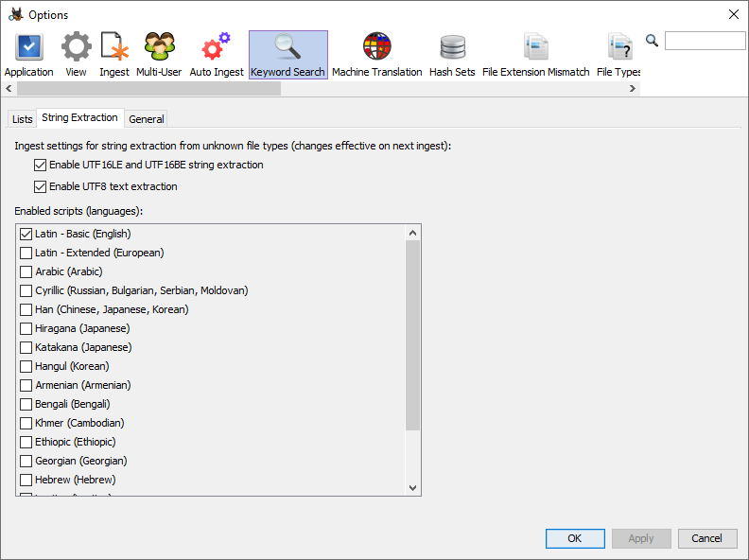This screenshot has width=749, height=560.
Task: Switch to the Lists tab
Action: coord(22,119)
